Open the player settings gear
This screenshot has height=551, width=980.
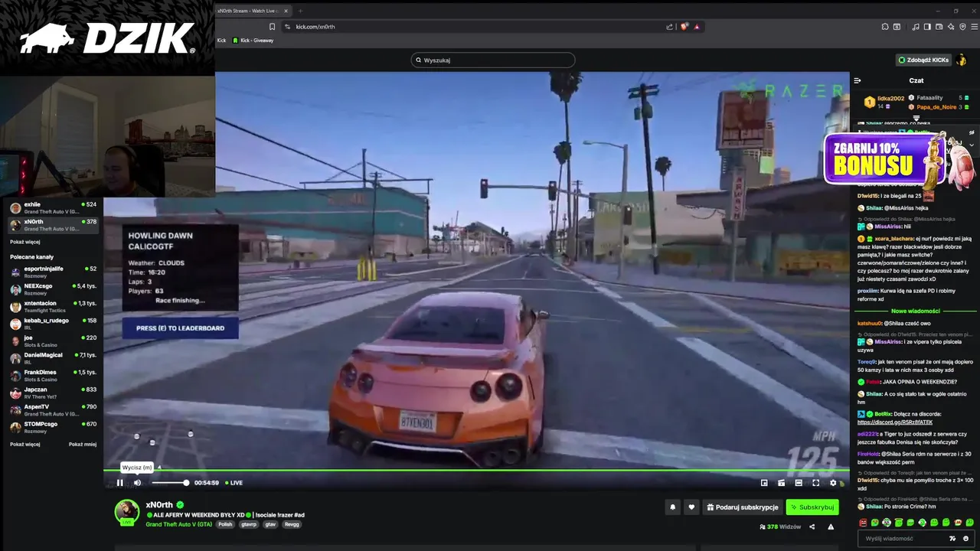(x=833, y=483)
